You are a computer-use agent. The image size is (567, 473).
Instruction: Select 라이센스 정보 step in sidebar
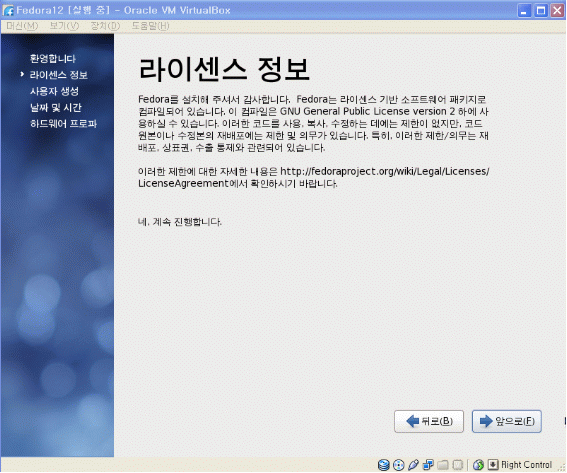[x=59, y=75]
